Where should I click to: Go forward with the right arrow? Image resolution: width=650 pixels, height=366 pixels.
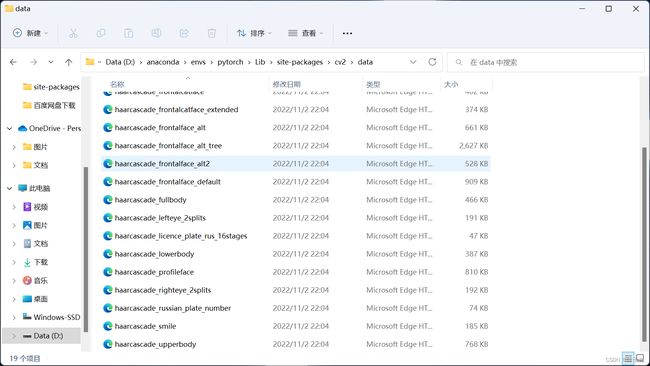click(x=33, y=62)
